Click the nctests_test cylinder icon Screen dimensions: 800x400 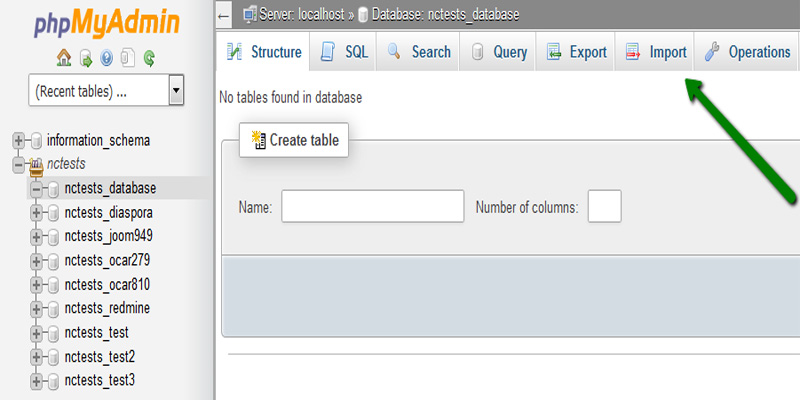54,334
